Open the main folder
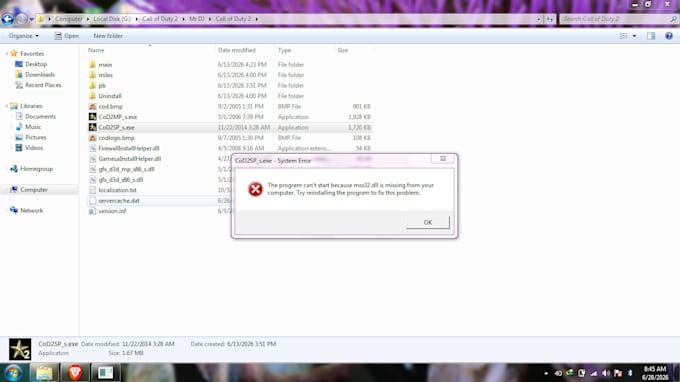680x382 pixels. (x=105, y=65)
